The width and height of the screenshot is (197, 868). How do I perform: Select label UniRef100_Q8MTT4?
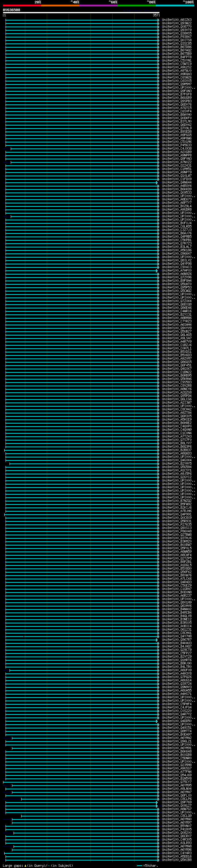click(x=176, y=731)
